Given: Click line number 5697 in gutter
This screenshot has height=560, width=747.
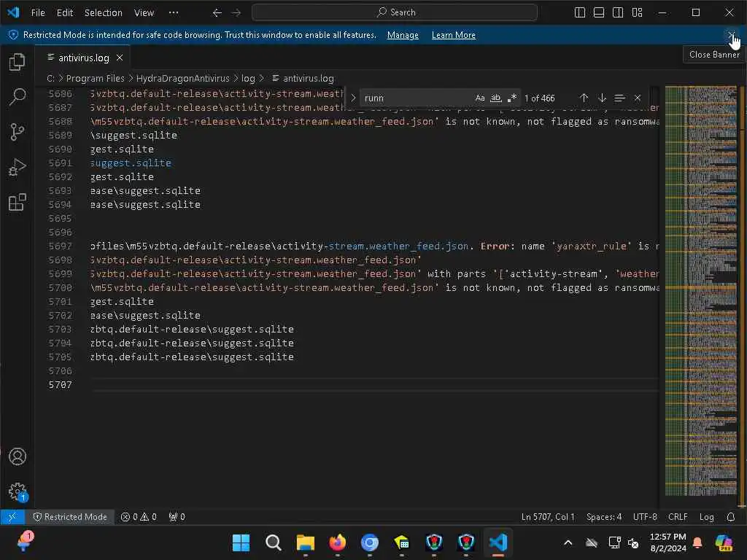Looking at the screenshot, I should tap(60, 246).
